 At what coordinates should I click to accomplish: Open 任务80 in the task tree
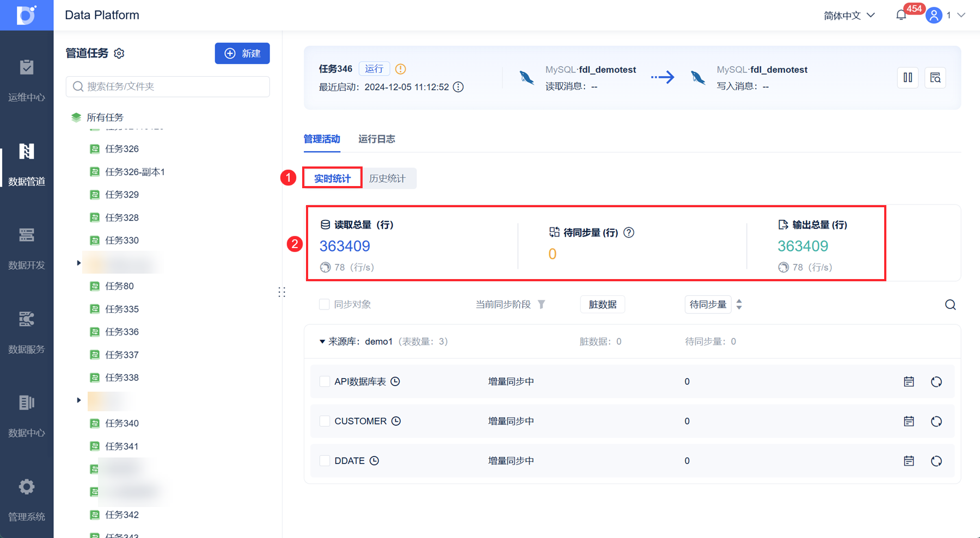tap(119, 286)
